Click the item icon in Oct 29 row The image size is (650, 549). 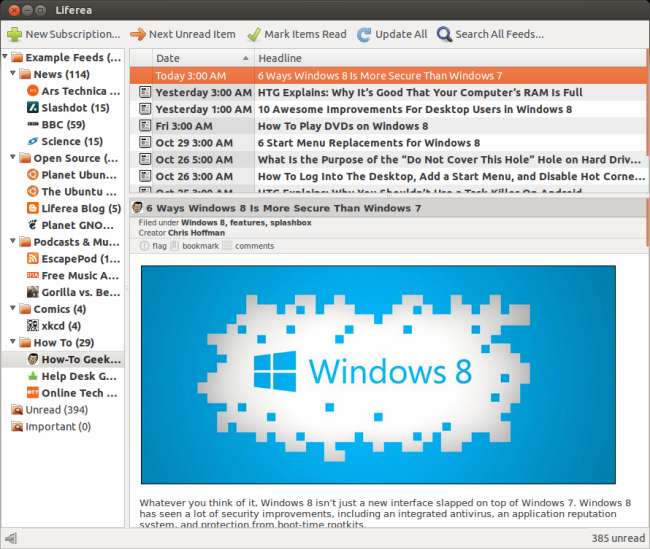[x=145, y=143]
